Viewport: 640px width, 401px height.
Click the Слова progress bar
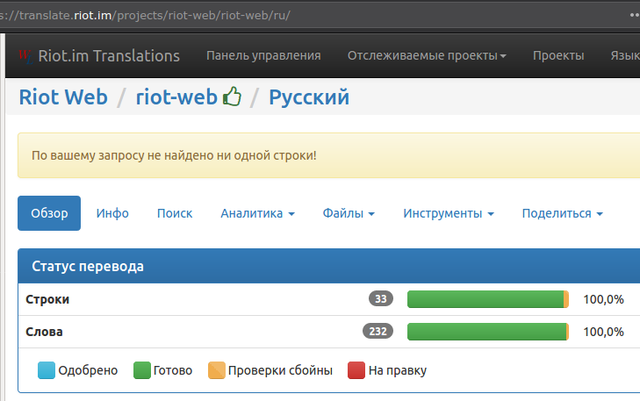click(x=488, y=331)
